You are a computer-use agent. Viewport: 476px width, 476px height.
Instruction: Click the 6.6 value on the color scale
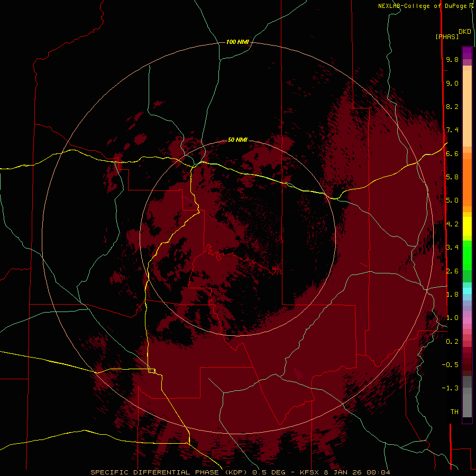pos(452,153)
